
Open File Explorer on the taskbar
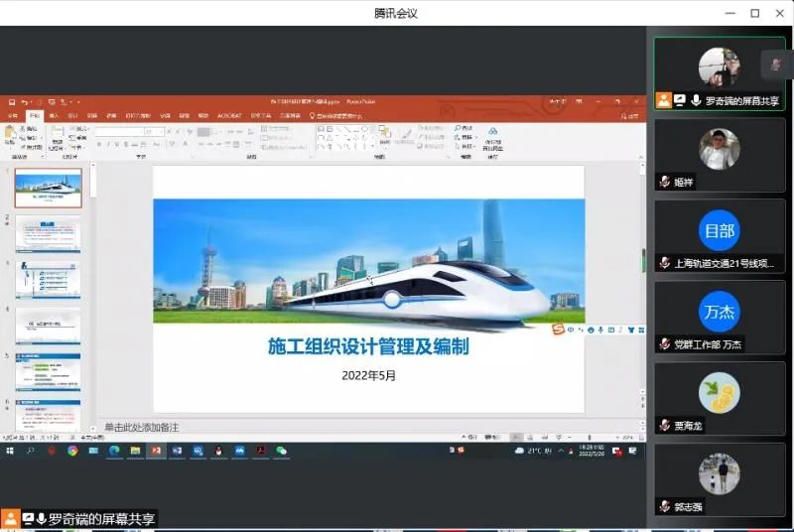135,451
